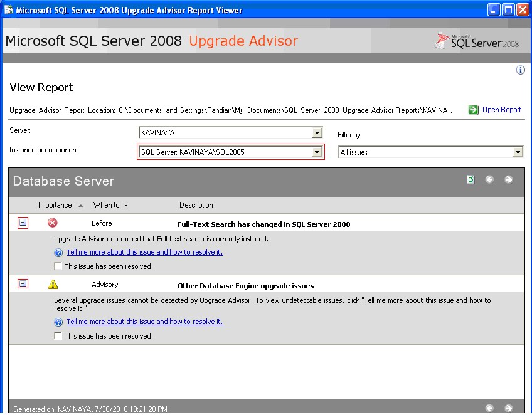Open 'Tell me more' link for Full-Text issue
532x415 pixels.
144,252
